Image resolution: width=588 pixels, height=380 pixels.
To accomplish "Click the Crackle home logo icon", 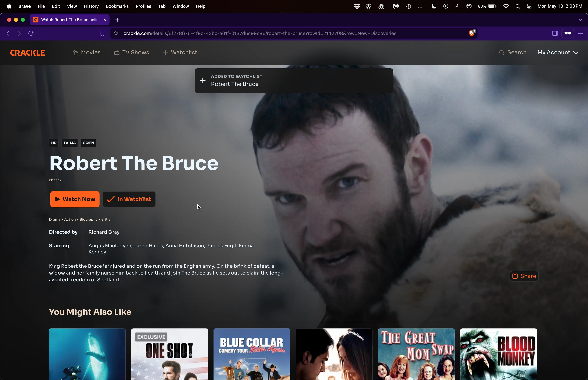I will pyautogui.click(x=27, y=52).
